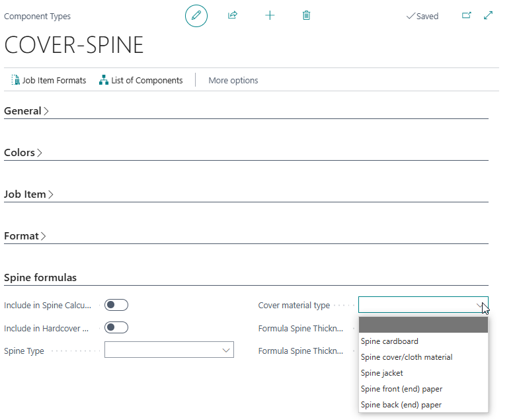Click the plus icon to add new record

coord(270,15)
